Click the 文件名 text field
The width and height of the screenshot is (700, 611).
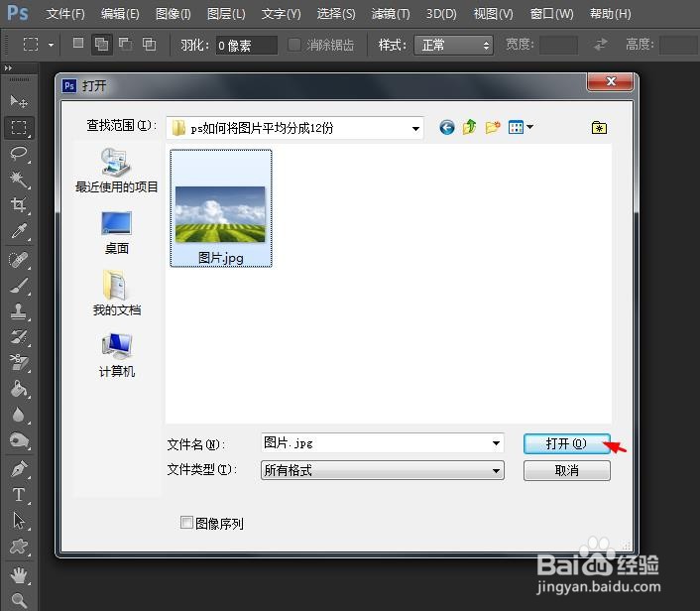click(382, 442)
